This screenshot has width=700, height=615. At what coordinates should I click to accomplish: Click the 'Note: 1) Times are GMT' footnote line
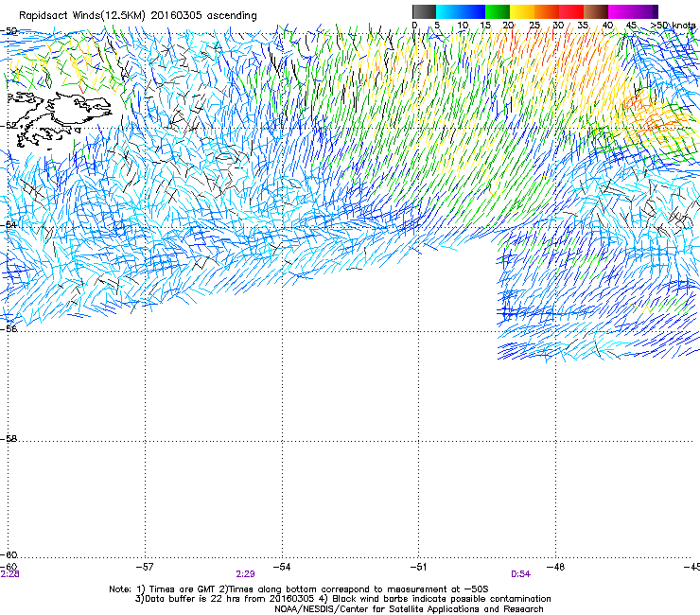[299, 589]
